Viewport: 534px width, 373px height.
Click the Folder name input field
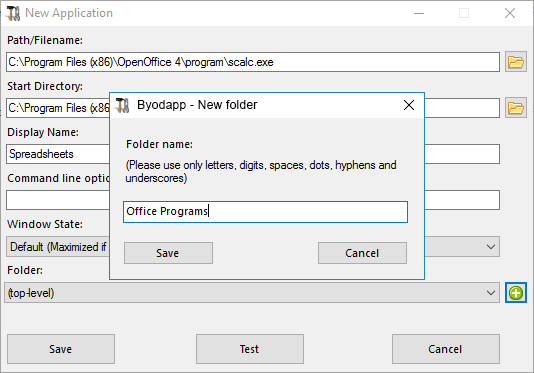(265, 212)
